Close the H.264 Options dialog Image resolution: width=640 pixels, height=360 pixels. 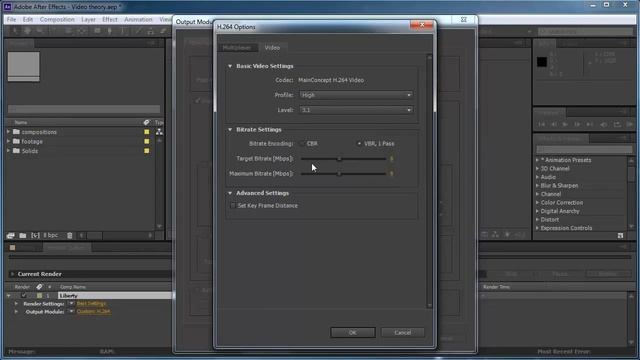coord(422,25)
